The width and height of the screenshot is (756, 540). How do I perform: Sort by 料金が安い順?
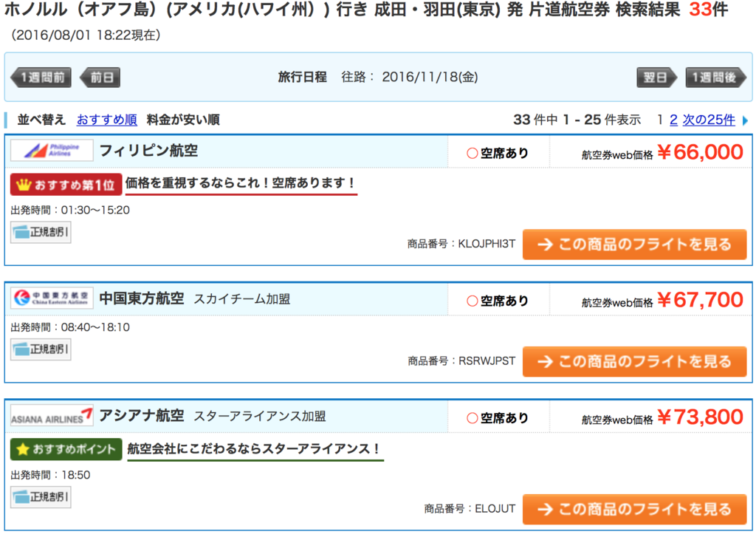(x=183, y=120)
